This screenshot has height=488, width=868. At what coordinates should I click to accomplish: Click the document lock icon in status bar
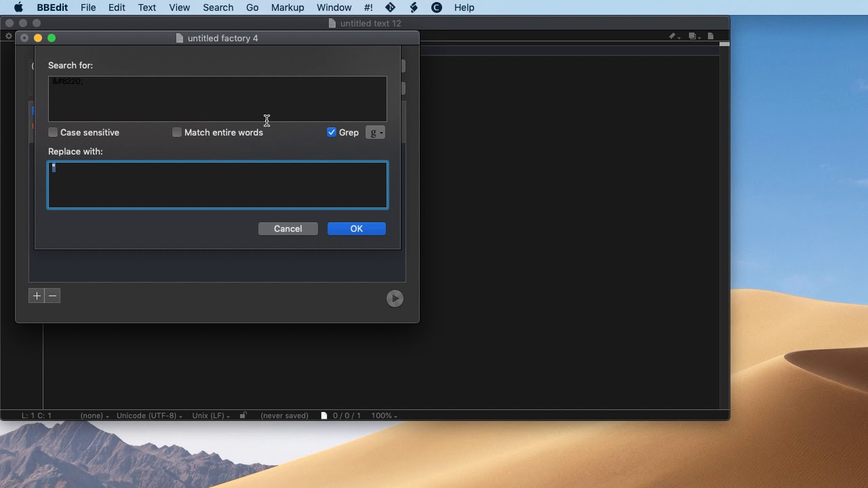[243, 415]
